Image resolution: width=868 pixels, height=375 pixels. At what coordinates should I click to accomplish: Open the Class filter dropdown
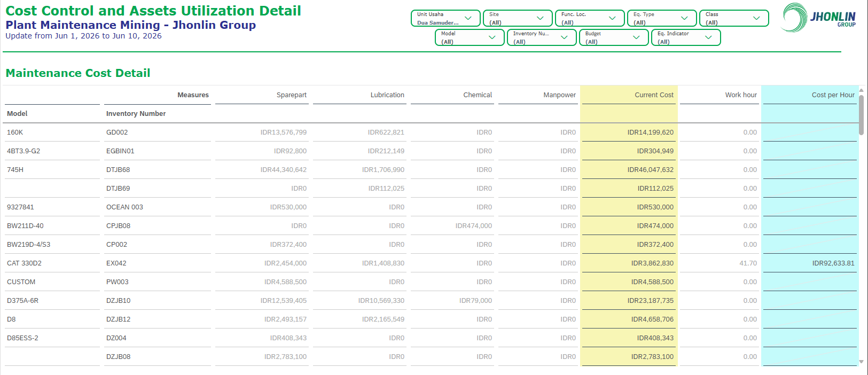point(734,18)
